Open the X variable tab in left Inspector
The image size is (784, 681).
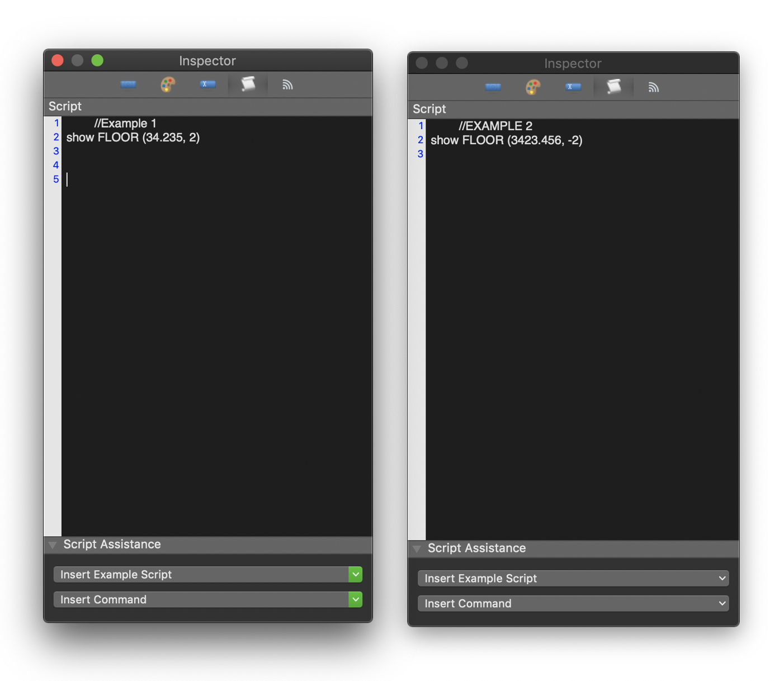(207, 84)
